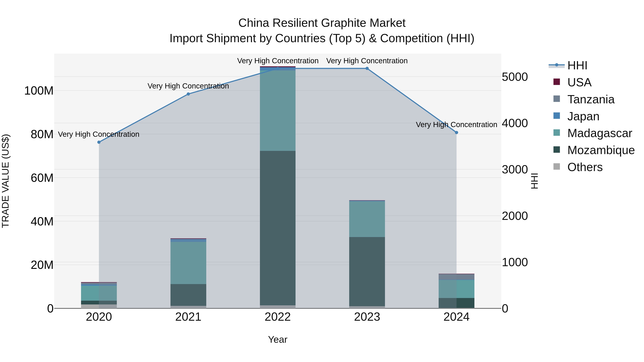The height and width of the screenshot is (362, 644).
Task: Click the Madagascar segment of the 2022 bar
Action: pyautogui.click(x=278, y=111)
